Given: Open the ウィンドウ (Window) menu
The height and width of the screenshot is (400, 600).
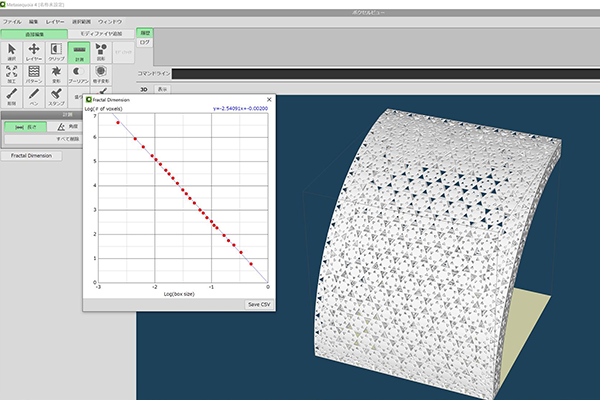Looking at the screenshot, I should [110, 22].
